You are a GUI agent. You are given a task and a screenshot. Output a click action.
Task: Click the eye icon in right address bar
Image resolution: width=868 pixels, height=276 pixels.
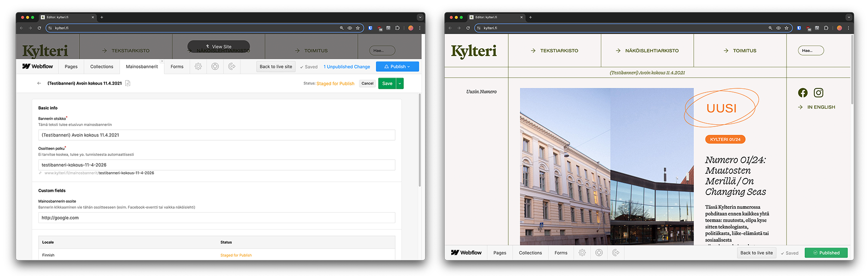coord(778,28)
